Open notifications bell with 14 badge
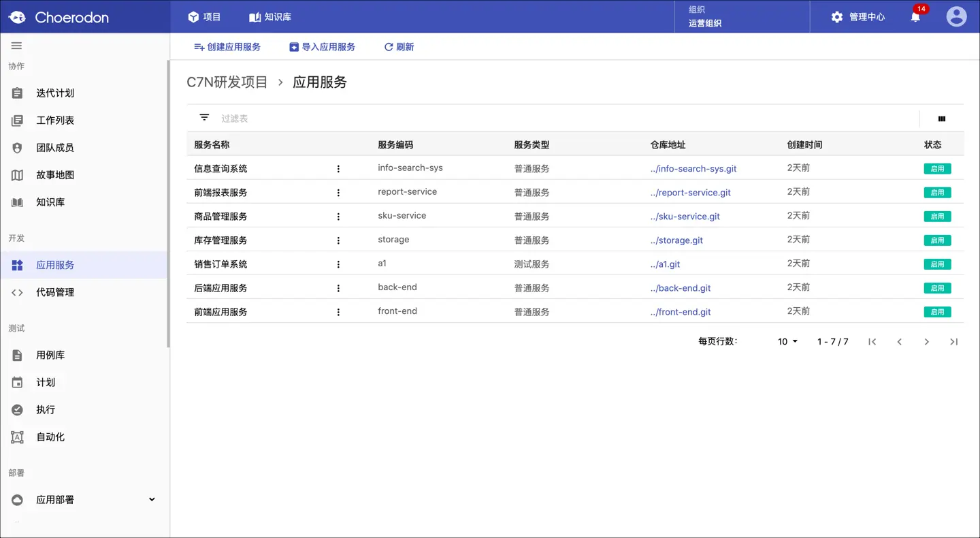This screenshot has width=980, height=538. [x=916, y=16]
